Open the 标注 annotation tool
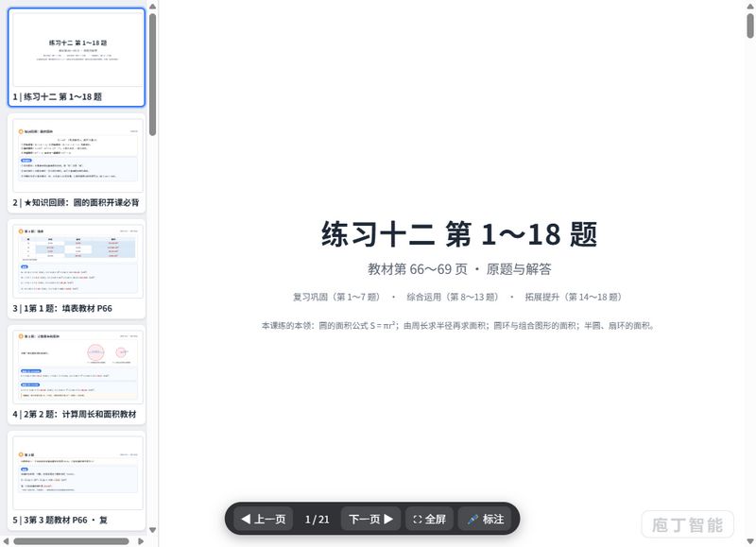Screen dimensions: 756x547 [x=486, y=519]
